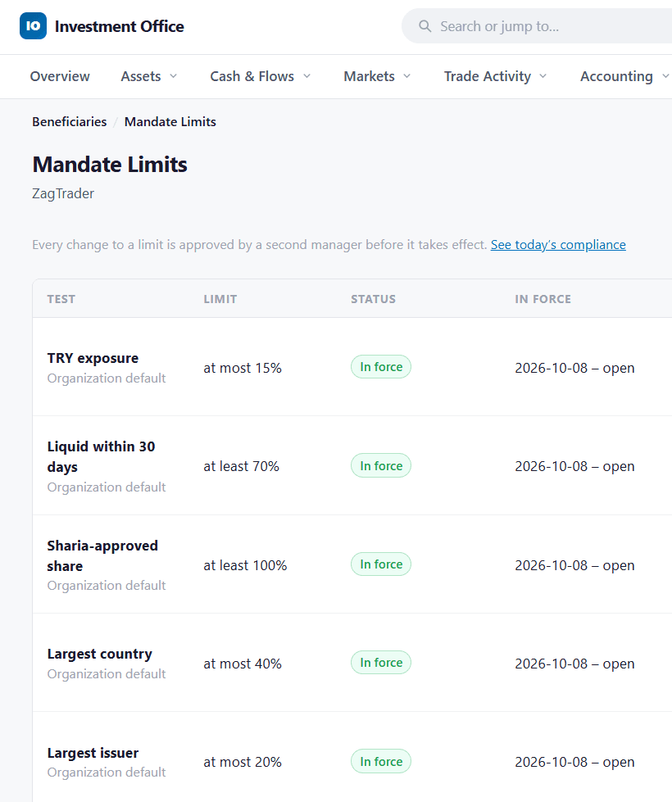
Task: Click the In Force column header
Action: (x=543, y=299)
